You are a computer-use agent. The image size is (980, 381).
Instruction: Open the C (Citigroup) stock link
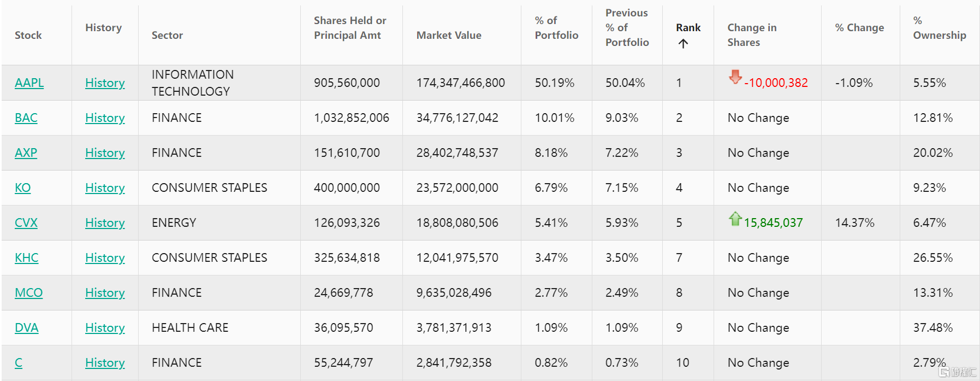[x=19, y=363]
